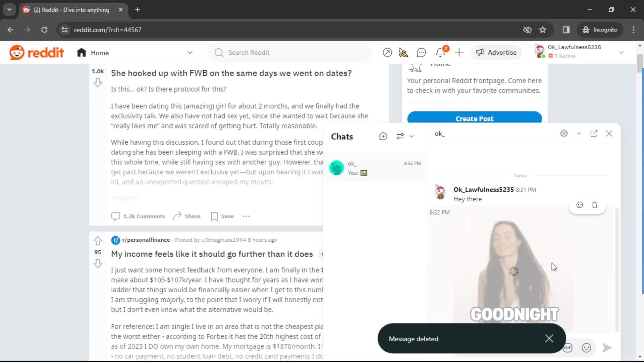The width and height of the screenshot is (644, 362).
Task: Click the Create Post button
Action: pyautogui.click(x=474, y=118)
